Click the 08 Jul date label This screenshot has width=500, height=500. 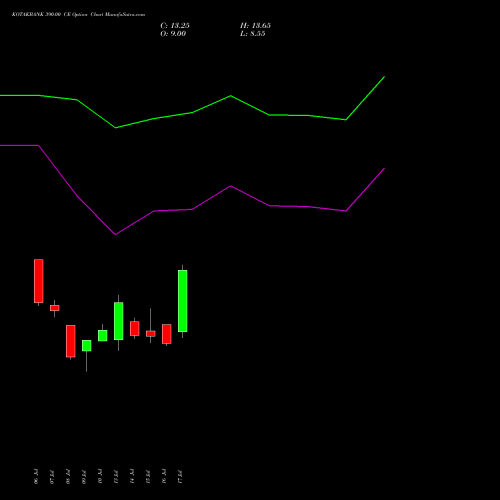tap(68, 476)
